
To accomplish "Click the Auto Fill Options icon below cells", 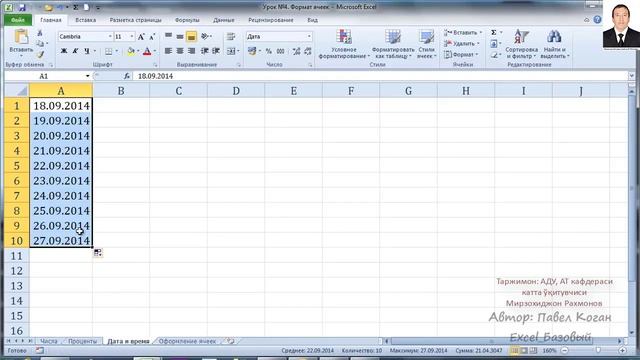I will 98,253.
